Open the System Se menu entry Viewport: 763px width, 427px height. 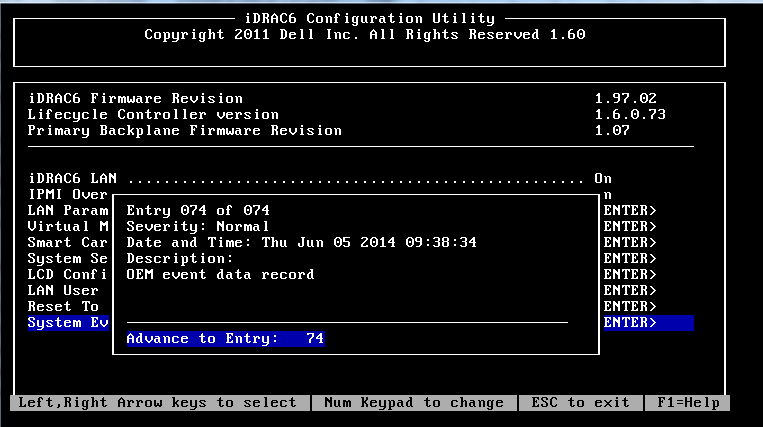(x=68, y=259)
